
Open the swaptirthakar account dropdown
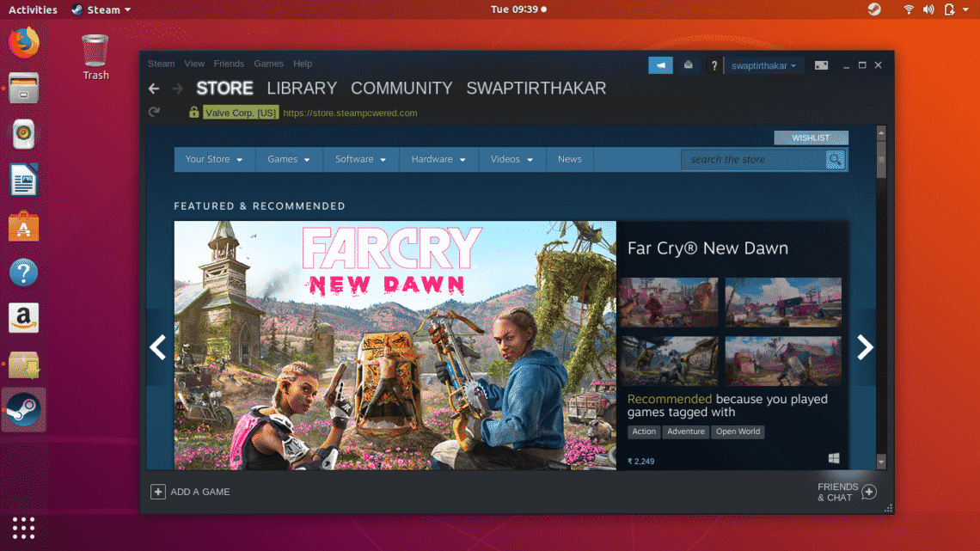point(763,65)
